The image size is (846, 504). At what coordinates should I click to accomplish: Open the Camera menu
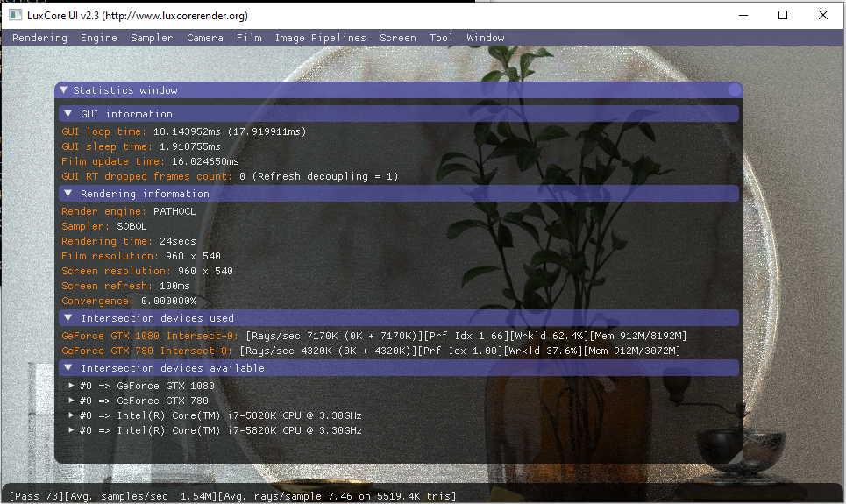pos(205,38)
